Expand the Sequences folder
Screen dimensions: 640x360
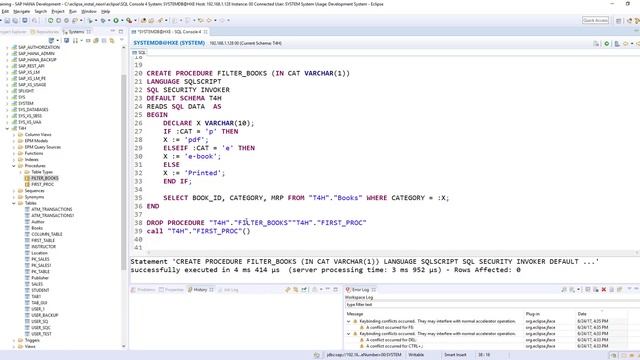(x=14, y=191)
